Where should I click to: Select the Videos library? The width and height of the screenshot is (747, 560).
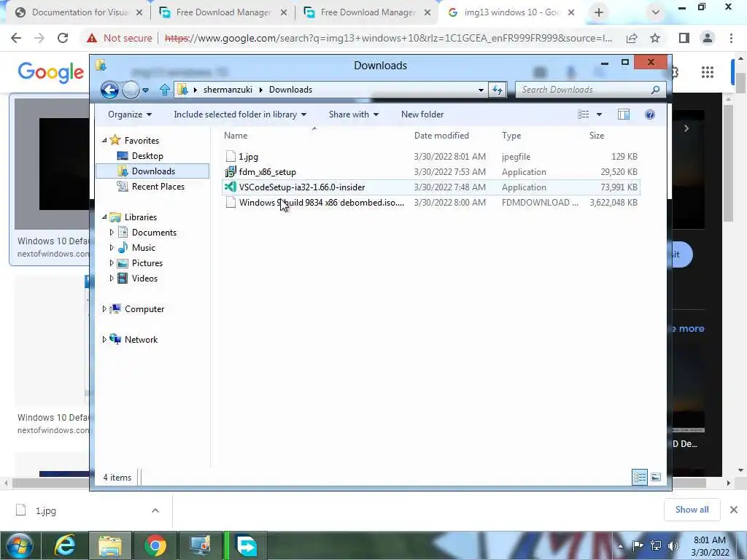coord(144,278)
